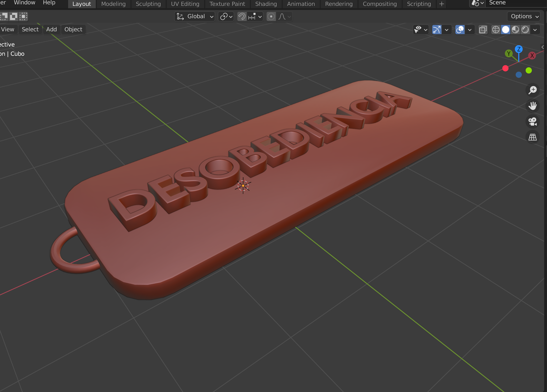Open the Object menu

73,29
